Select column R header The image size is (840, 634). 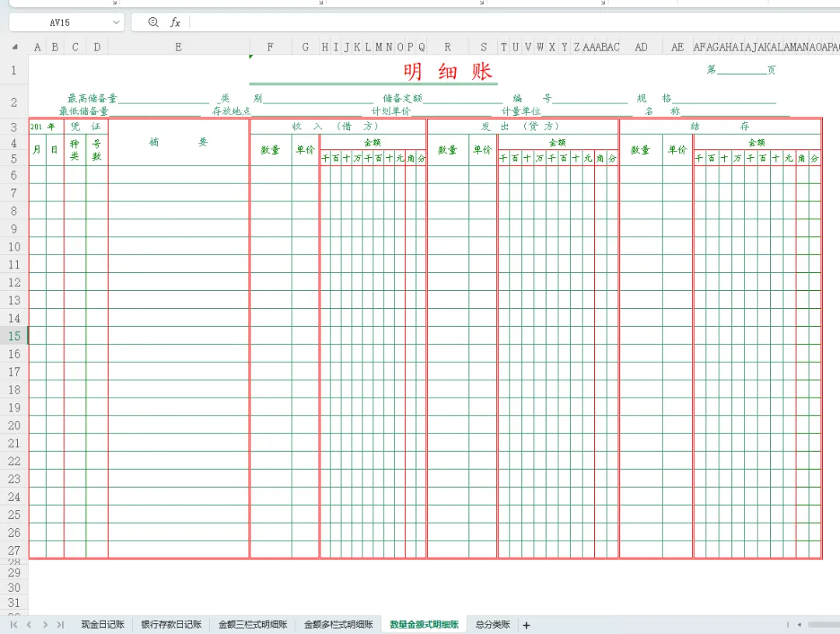(447, 47)
